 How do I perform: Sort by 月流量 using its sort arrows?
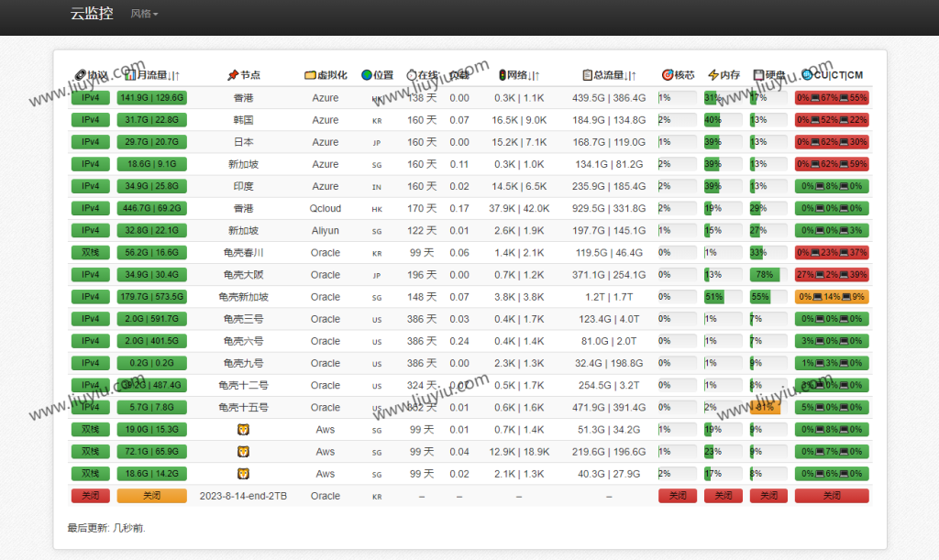click(173, 75)
